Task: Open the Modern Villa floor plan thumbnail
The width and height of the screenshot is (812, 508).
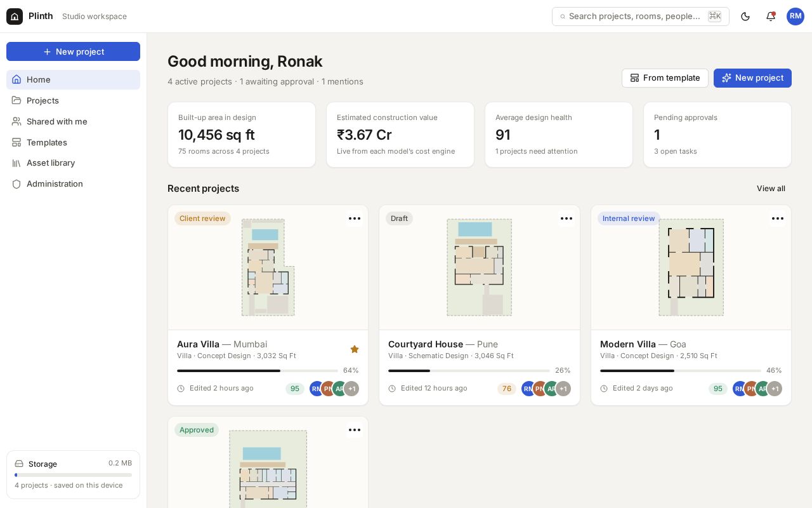Action: tap(691, 267)
